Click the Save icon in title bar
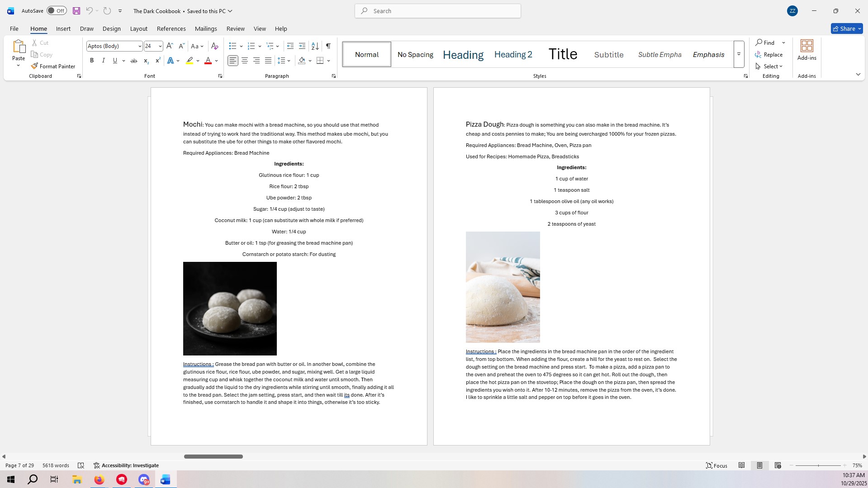 click(76, 11)
